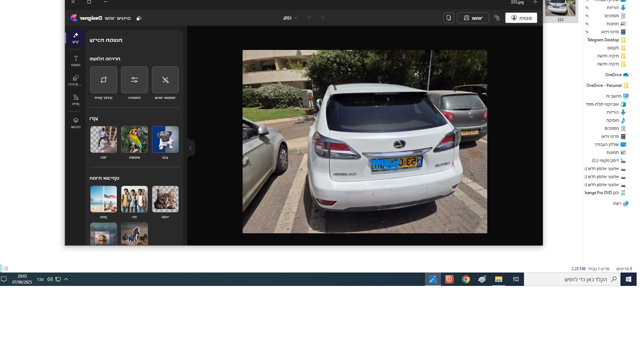Click the speaker volume tray icon
This screenshot has height=362, width=644.
(x=50, y=279)
